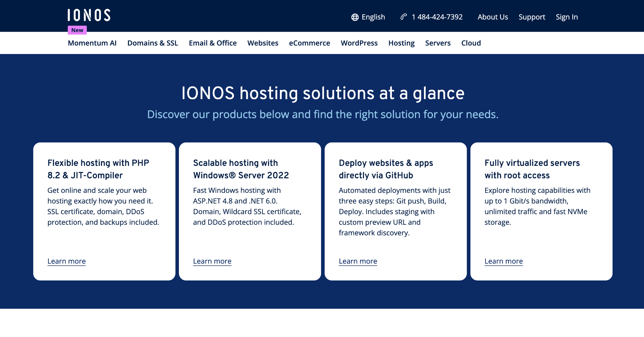
Task: Click the globe language icon
Action: 355,17
